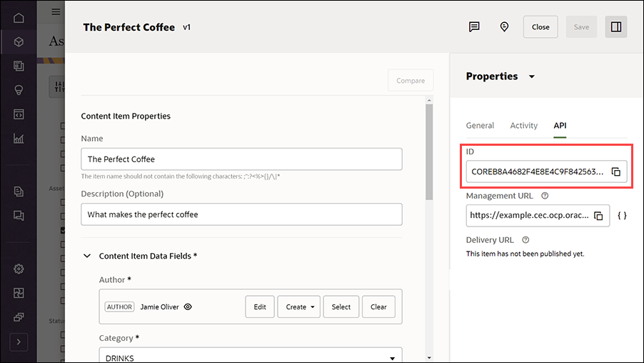Click the scrollbar up arrow
Image resolution: width=644 pixels, height=363 pixels.
click(429, 100)
